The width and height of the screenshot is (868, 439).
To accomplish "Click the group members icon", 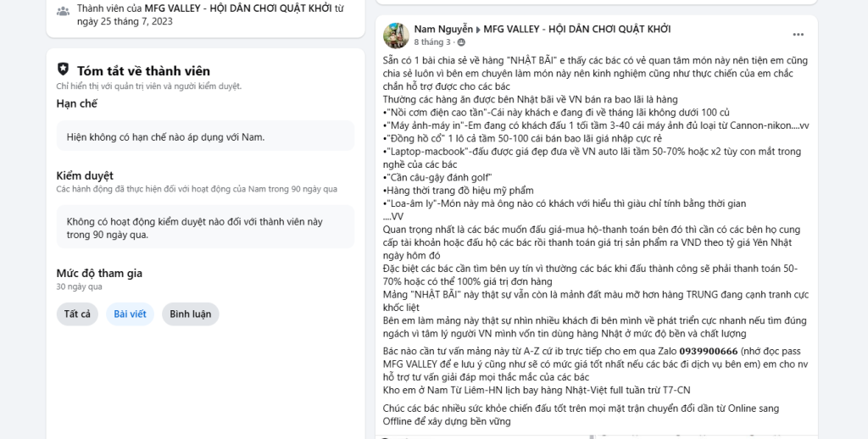I will pyautogui.click(x=64, y=10).
